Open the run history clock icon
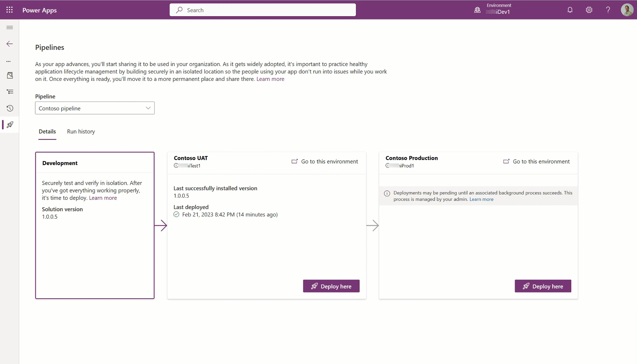 pyautogui.click(x=10, y=108)
